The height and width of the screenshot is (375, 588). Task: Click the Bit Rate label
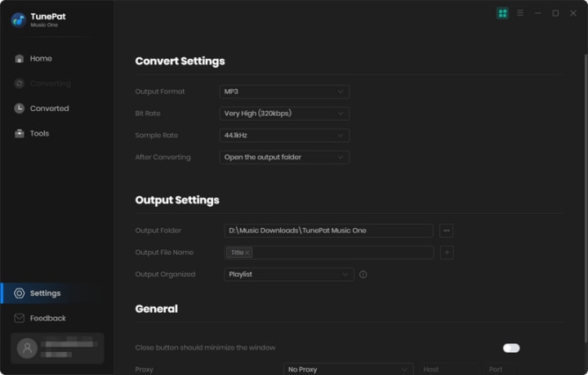[148, 114]
